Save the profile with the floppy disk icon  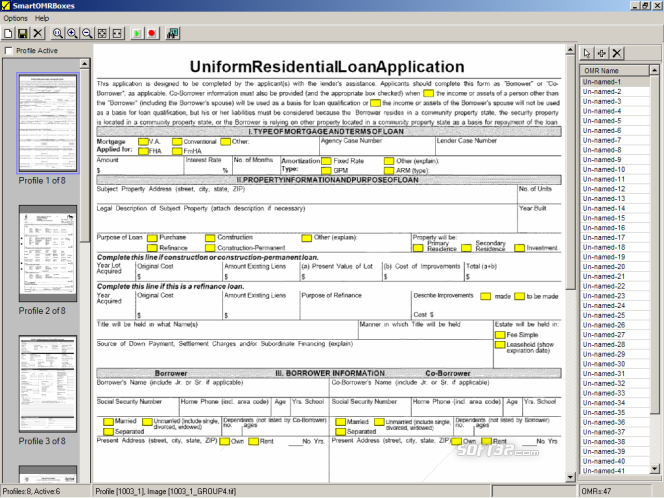point(23,33)
